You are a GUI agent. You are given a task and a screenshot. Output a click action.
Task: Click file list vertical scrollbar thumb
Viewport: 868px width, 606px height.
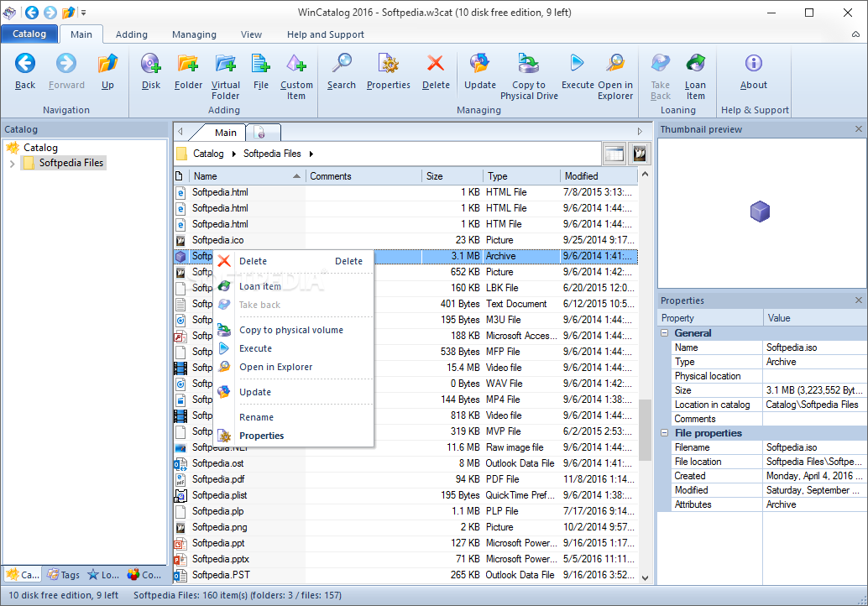645,430
